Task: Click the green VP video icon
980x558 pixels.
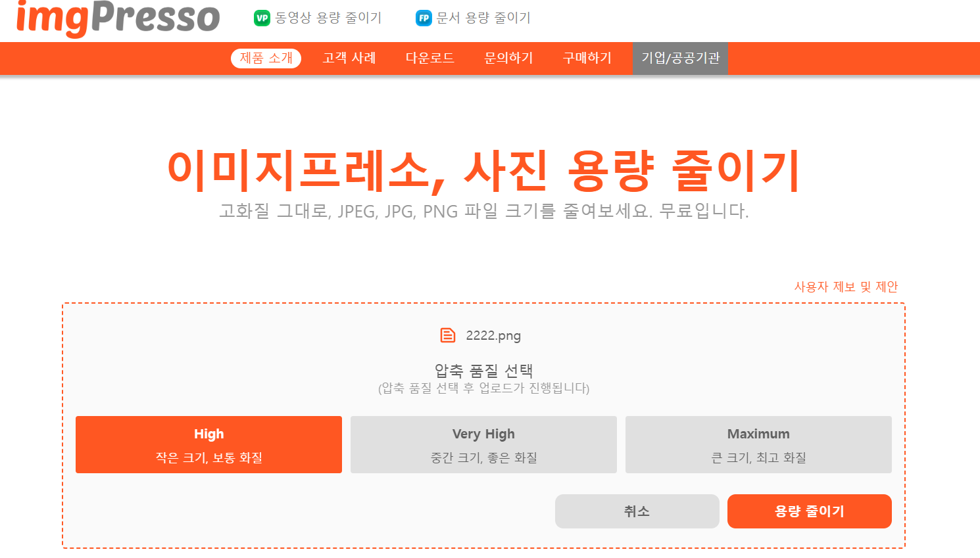Action: click(x=262, y=18)
